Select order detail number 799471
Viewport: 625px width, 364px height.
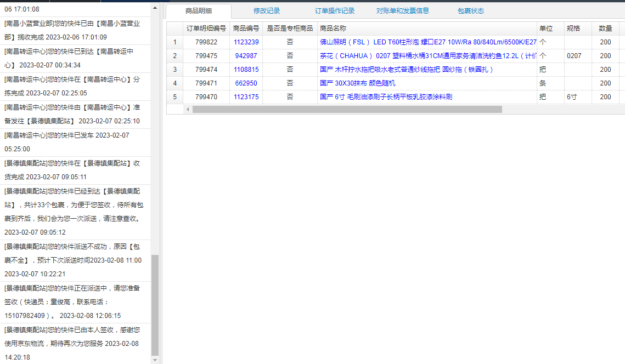pyautogui.click(x=206, y=83)
